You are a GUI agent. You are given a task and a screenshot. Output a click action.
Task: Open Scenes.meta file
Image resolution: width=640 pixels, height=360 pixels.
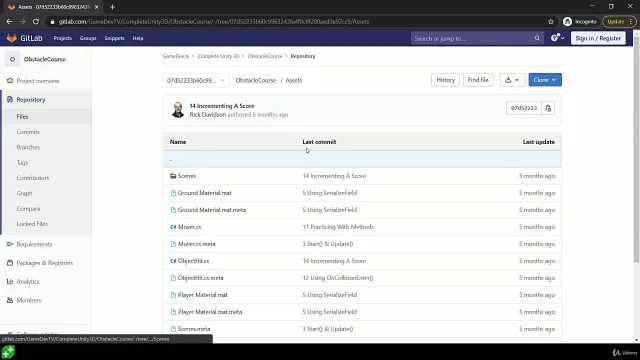[194, 329]
